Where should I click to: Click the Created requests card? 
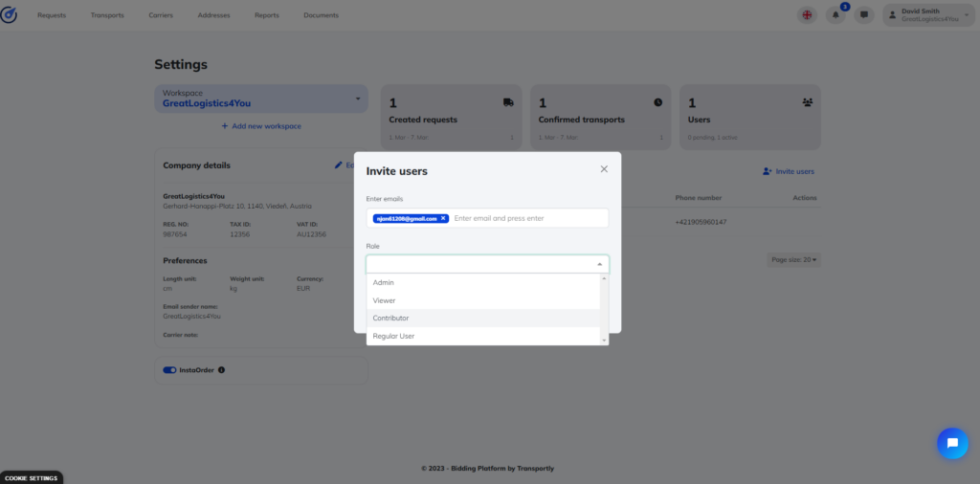click(452, 118)
